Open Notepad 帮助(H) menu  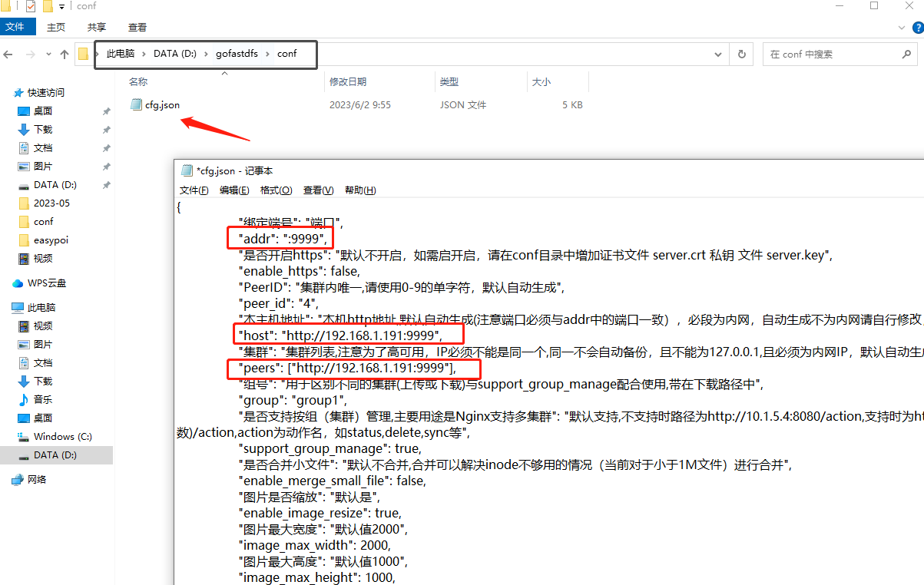(x=360, y=190)
